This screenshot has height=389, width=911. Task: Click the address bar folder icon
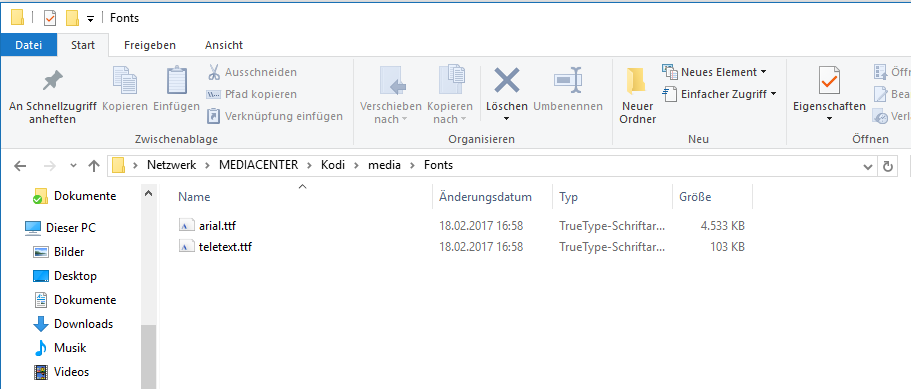pos(119,165)
